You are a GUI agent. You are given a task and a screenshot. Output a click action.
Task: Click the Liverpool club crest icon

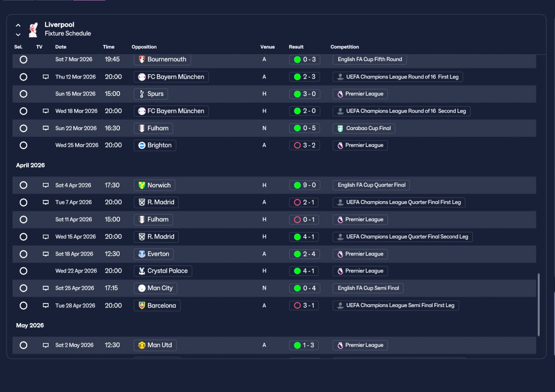click(33, 29)
